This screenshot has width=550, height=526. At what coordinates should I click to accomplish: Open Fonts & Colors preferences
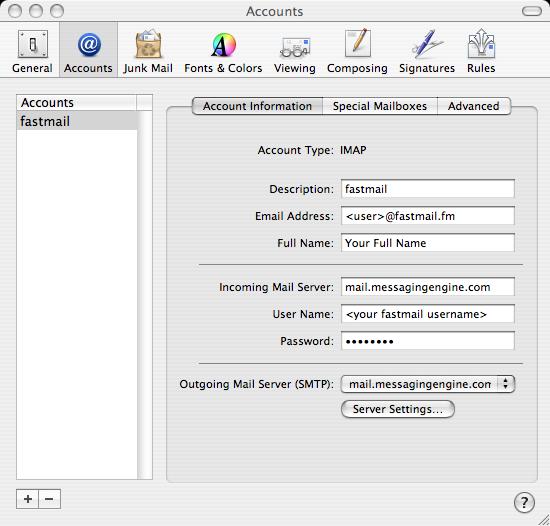click(x=223, y=51)
